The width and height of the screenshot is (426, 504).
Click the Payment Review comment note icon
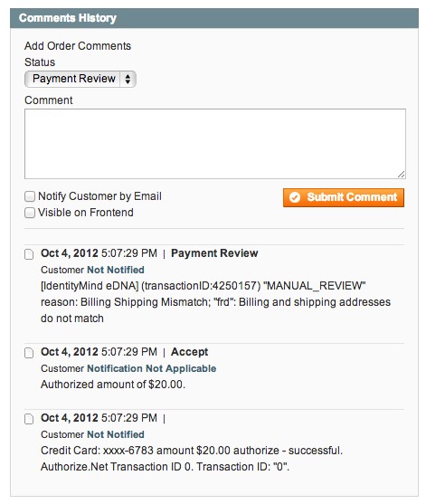click(x=29, y=254)
